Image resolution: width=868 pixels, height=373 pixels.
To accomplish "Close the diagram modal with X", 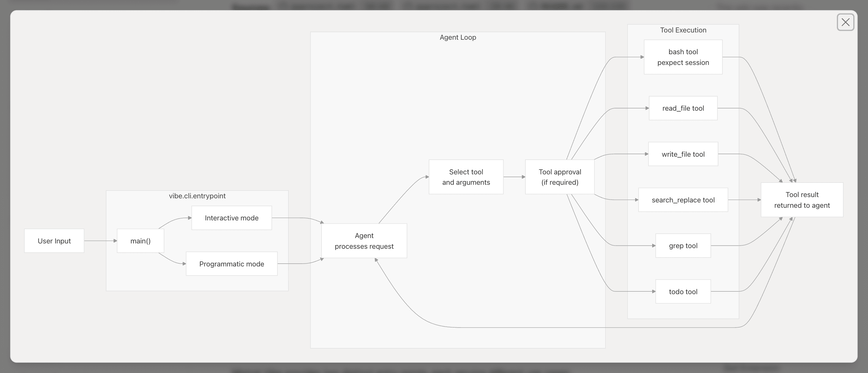I will click(x=845, y=22).
